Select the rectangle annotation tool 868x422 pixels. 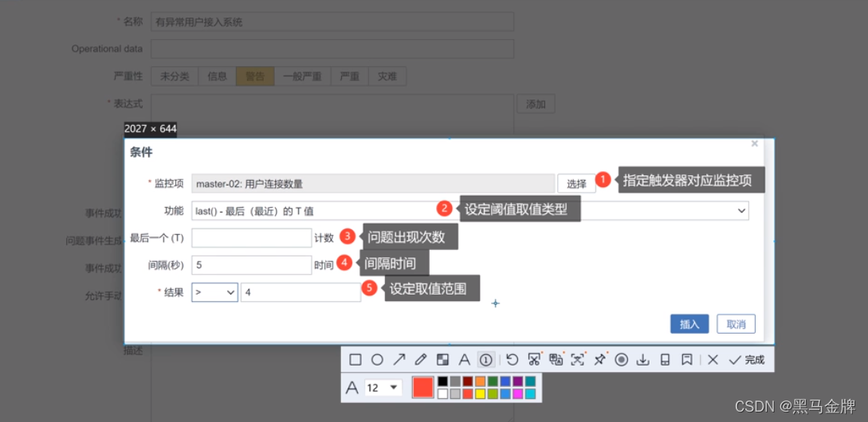point(355,360)
